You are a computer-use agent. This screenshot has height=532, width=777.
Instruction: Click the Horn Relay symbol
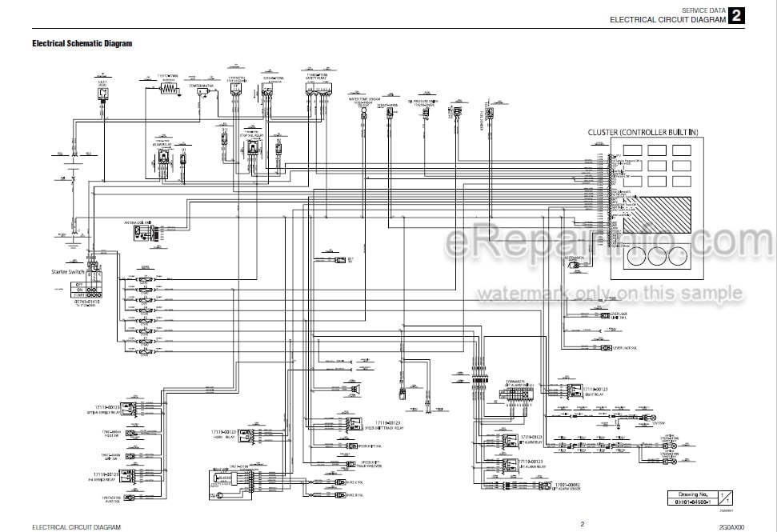point(246,436)
